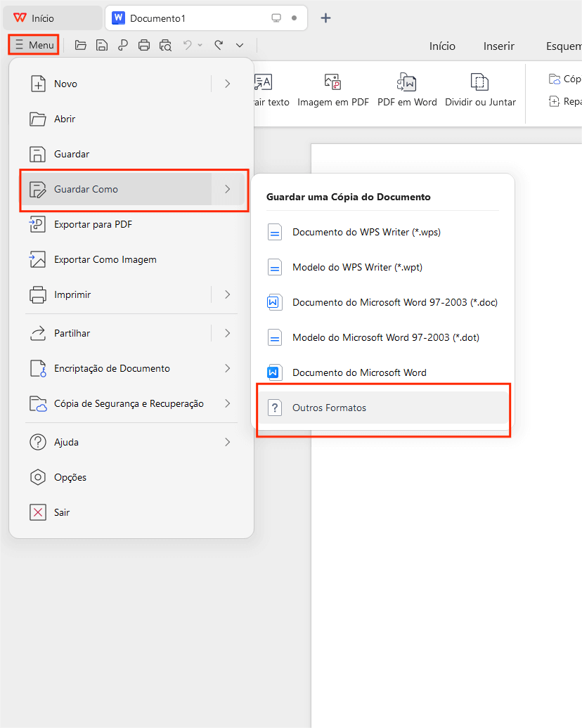The width and height of the screenshot is (582, 728).
Task: Choose Exportar Como Imagem
Action: click(133, 259)
